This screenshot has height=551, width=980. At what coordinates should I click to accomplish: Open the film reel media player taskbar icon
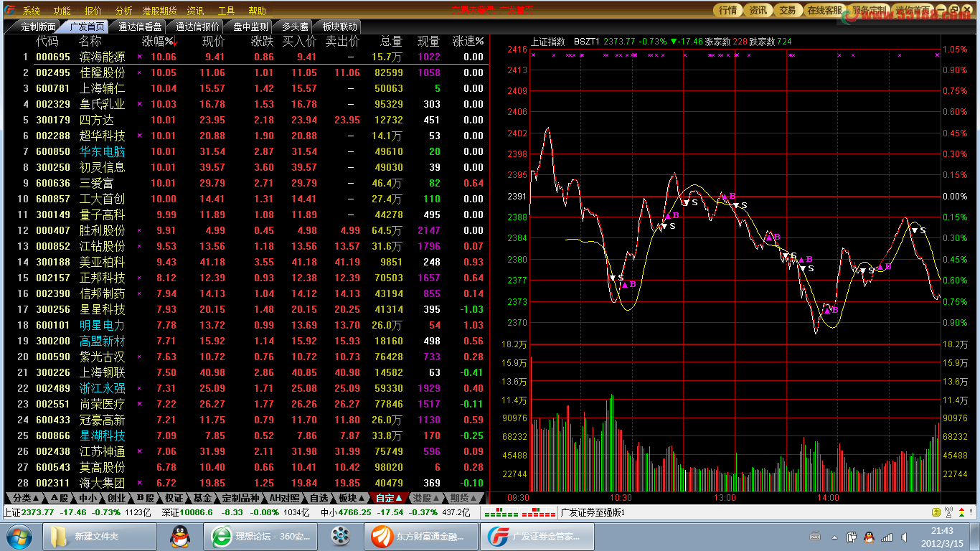click(341, 536)
